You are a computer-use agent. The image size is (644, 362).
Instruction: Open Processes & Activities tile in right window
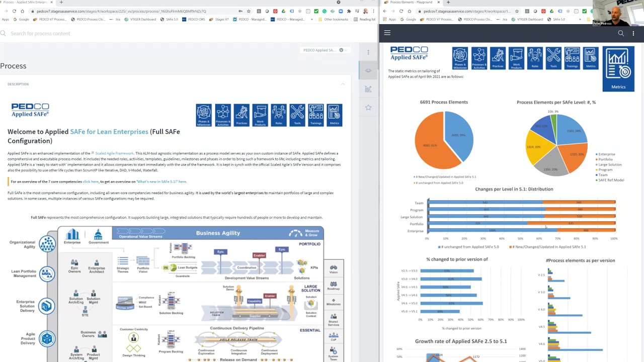tap(479, 58)
